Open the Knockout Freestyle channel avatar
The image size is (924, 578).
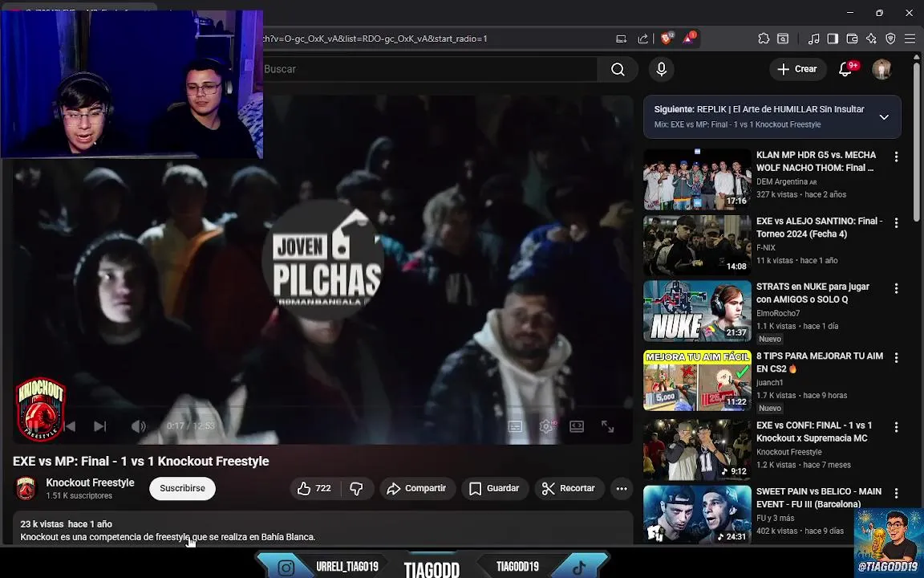click(26, 488)
